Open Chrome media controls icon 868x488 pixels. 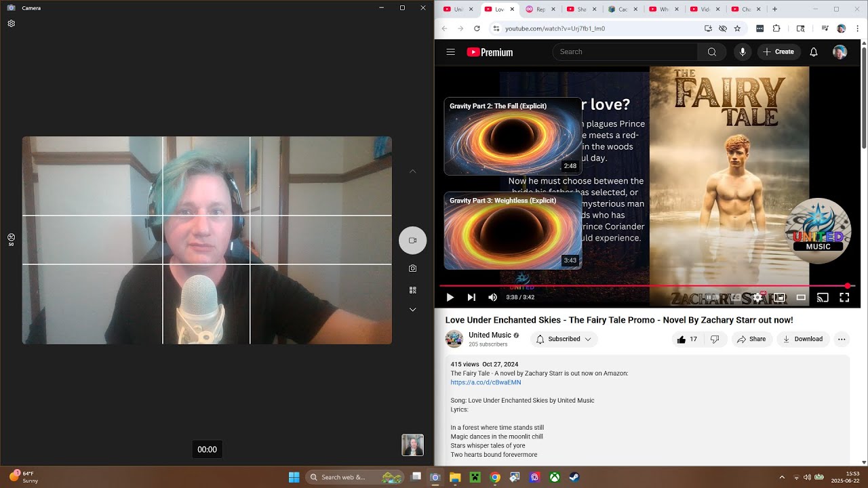coord(825,28)
